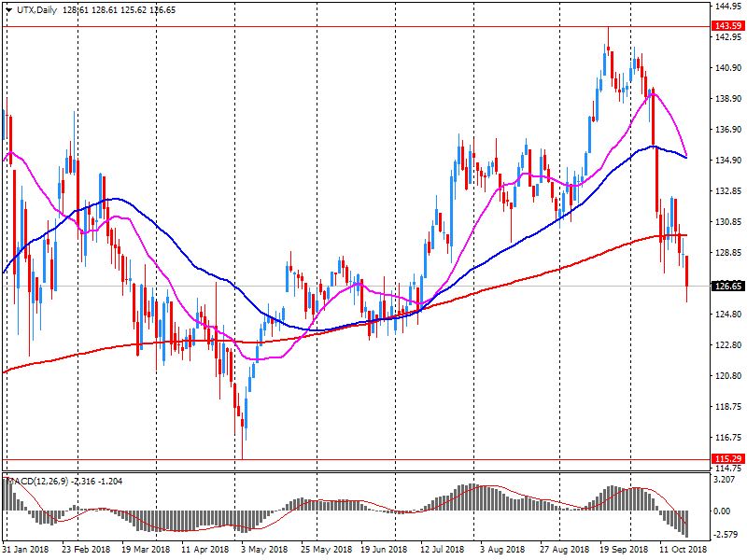Click the UTX,Daily chart title text
This screenshot has height=560, width=747.
tap(36, 10)
